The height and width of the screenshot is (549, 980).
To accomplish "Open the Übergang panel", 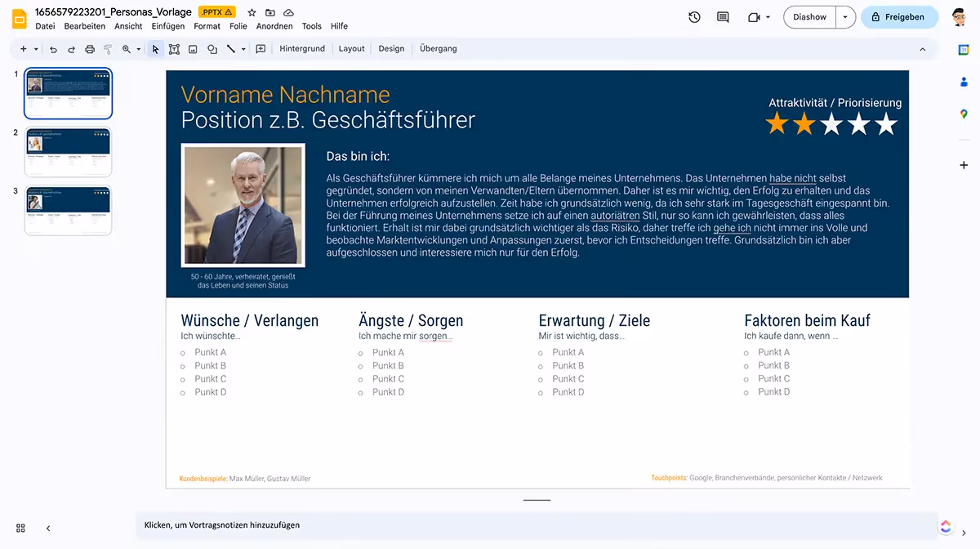I will point(438,48).
